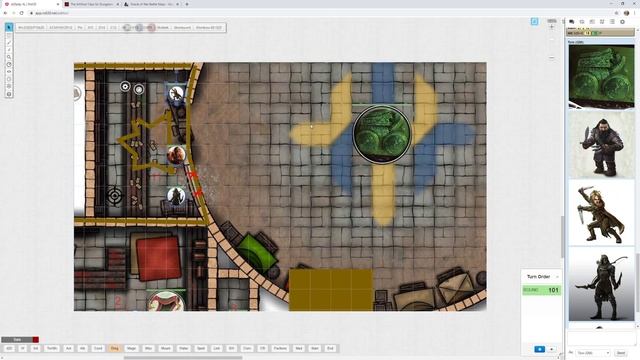Collapse the Turn Order panel arrow
This screenshot has width=640, height=360.
pos(557,277)
